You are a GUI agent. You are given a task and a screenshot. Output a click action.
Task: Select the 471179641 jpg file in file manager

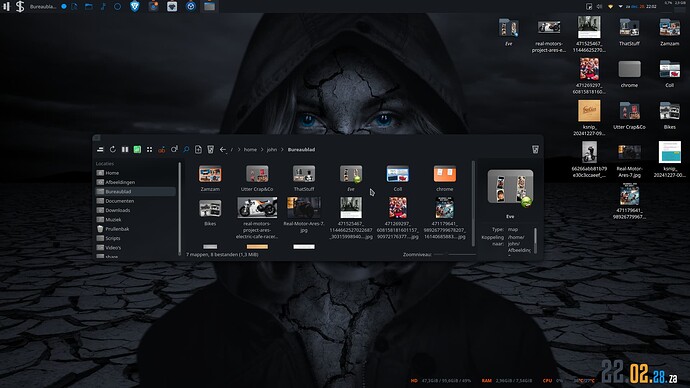444,217
